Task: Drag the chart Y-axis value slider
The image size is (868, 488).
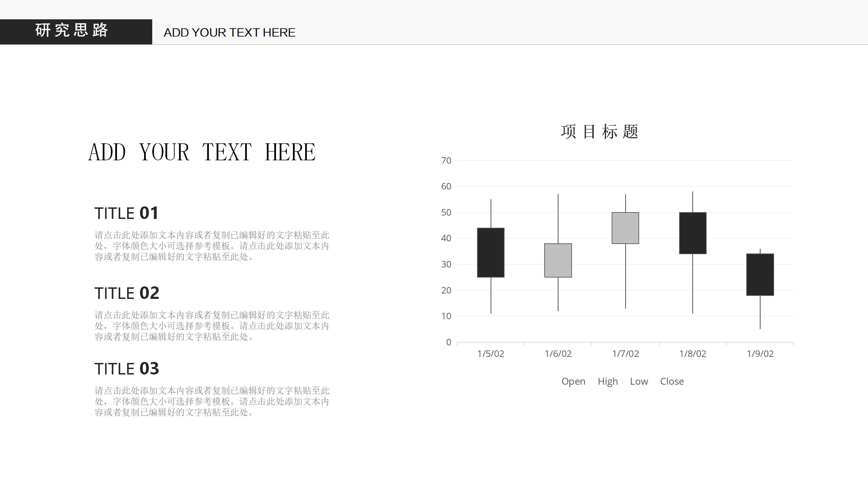Action: tap(447, 251)
